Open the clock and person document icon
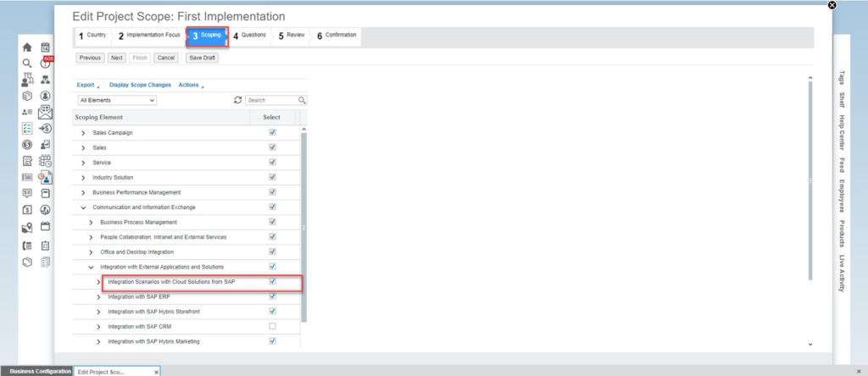868x376 pixels. [x=46, y=178]
